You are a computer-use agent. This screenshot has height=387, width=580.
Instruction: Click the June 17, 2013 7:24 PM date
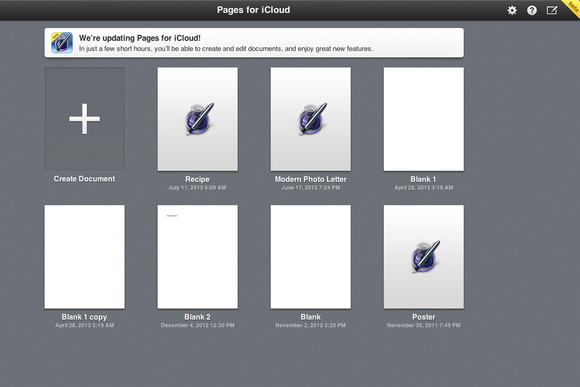(311, 188)
